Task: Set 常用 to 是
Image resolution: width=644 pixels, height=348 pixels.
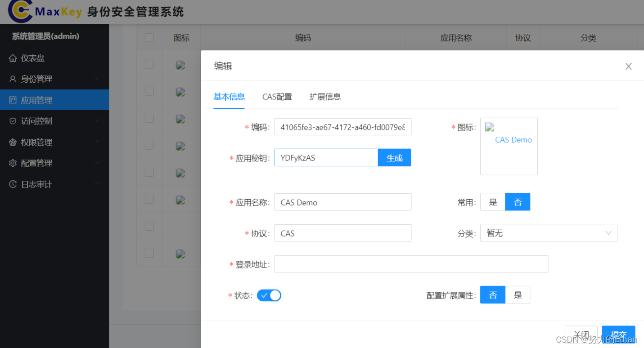Action: point(492,201)
